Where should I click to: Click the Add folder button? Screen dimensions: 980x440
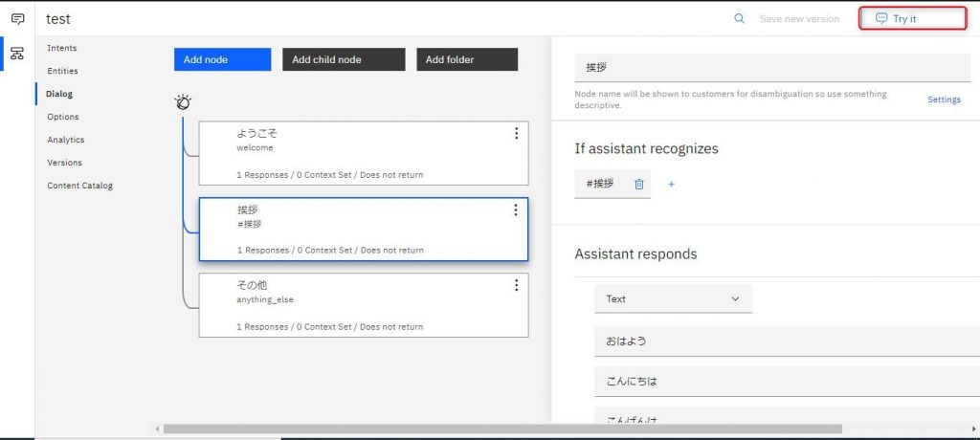point(467,59)
